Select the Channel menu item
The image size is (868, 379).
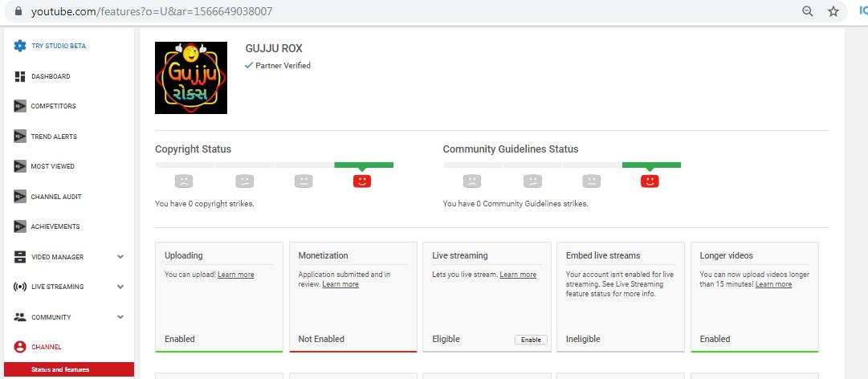click(x=47, y=347)
